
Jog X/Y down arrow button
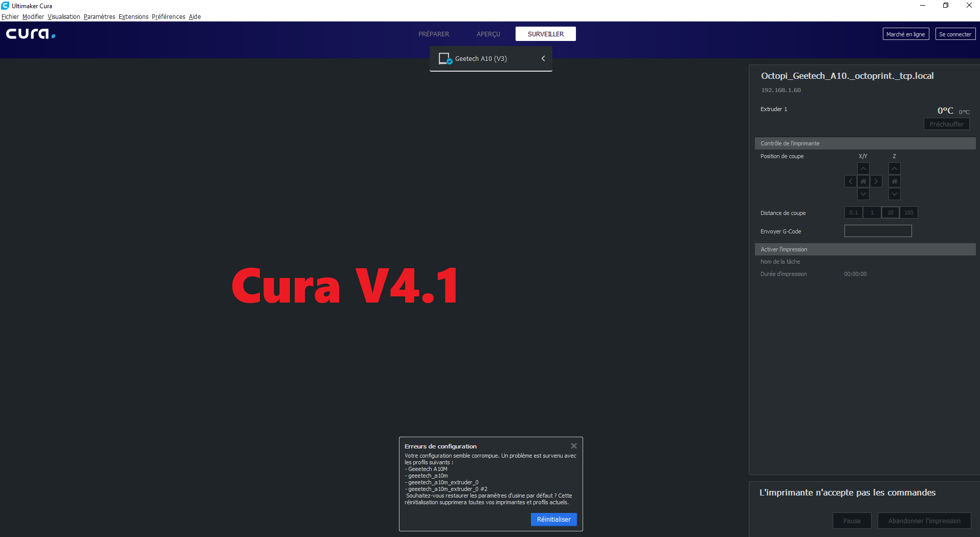coord(863,194)
